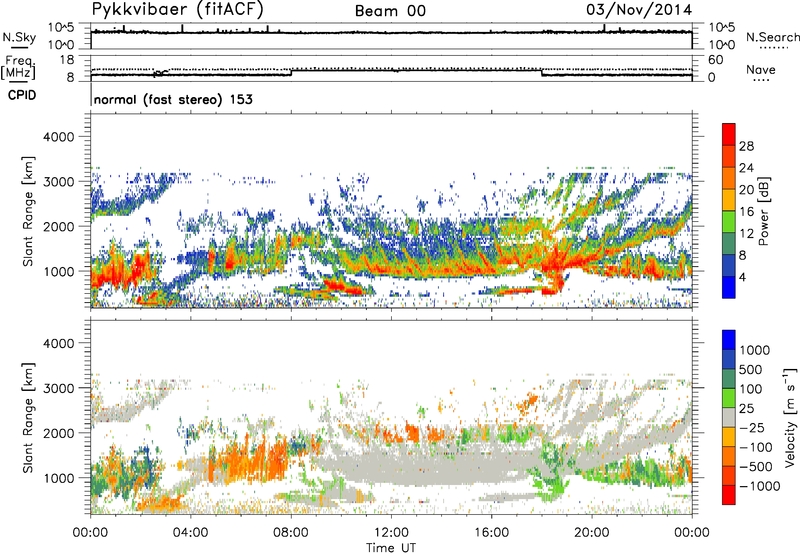The height and width of the screenshot is (554, 800).
Task: Click the '4000' tick on the power panel
Action: tap(58, 137)
